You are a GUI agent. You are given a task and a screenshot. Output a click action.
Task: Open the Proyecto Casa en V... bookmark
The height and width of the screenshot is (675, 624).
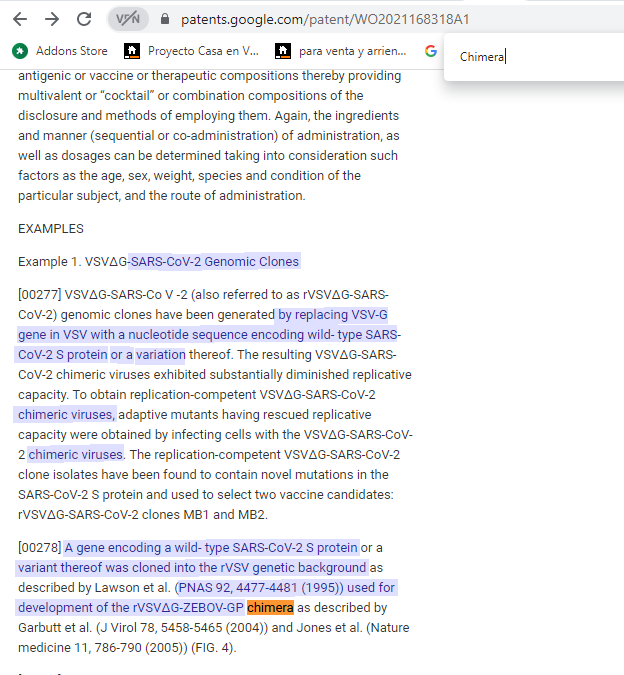tap(191, 50)
